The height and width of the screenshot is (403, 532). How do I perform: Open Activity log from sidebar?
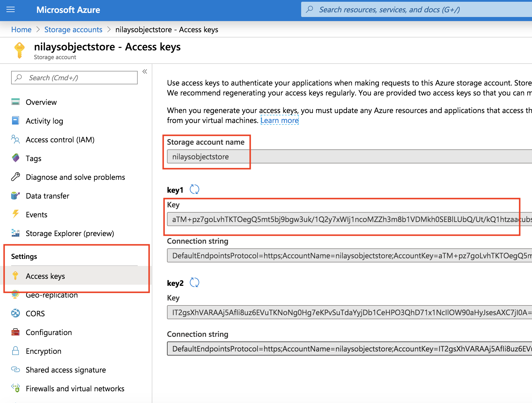(x=44, y=121)
